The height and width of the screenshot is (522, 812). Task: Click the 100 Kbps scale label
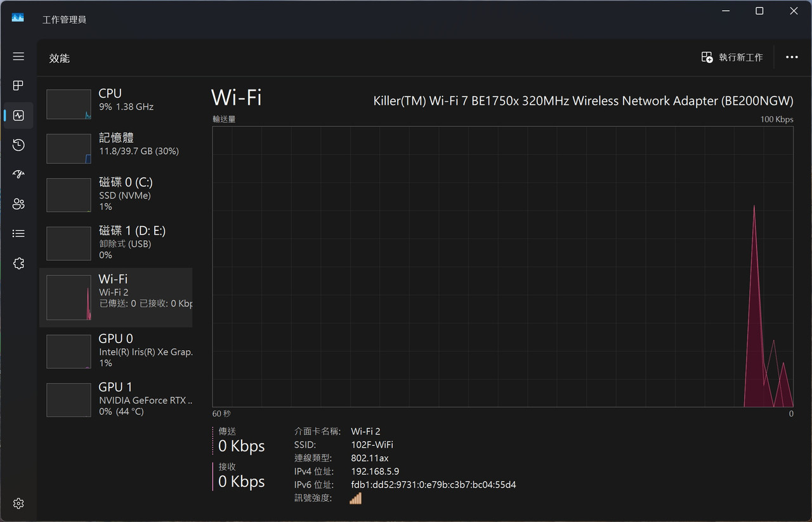click(776, 119)
